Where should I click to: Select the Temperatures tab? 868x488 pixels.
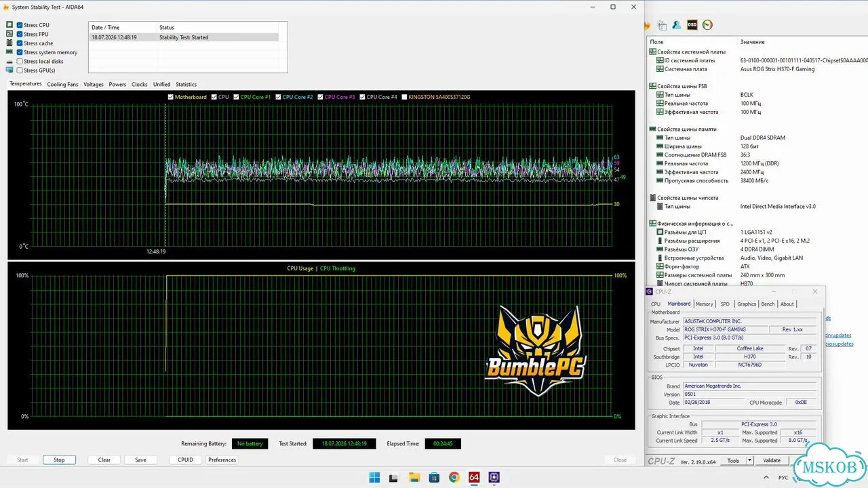[x=26, y=84]
